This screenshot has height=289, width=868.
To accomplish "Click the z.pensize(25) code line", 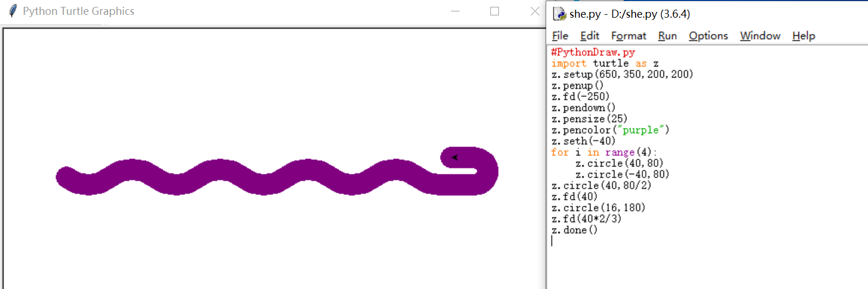I will (x=589, y=119).
